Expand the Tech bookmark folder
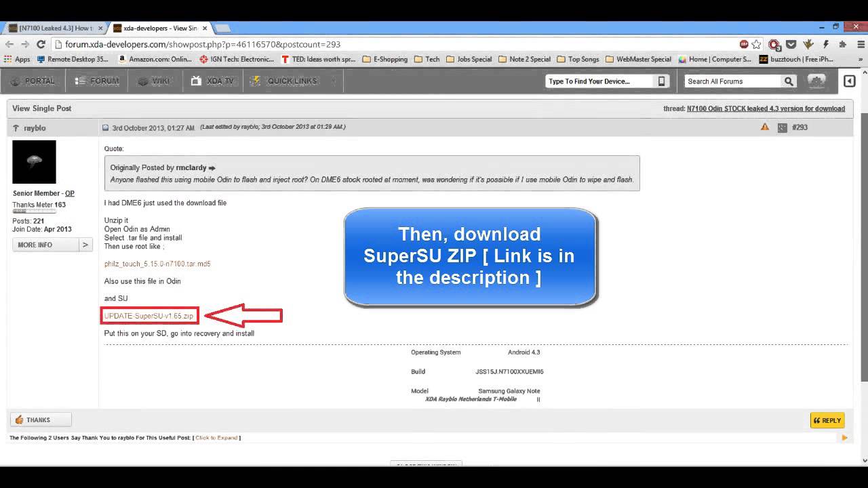 [x=427, y=59]
